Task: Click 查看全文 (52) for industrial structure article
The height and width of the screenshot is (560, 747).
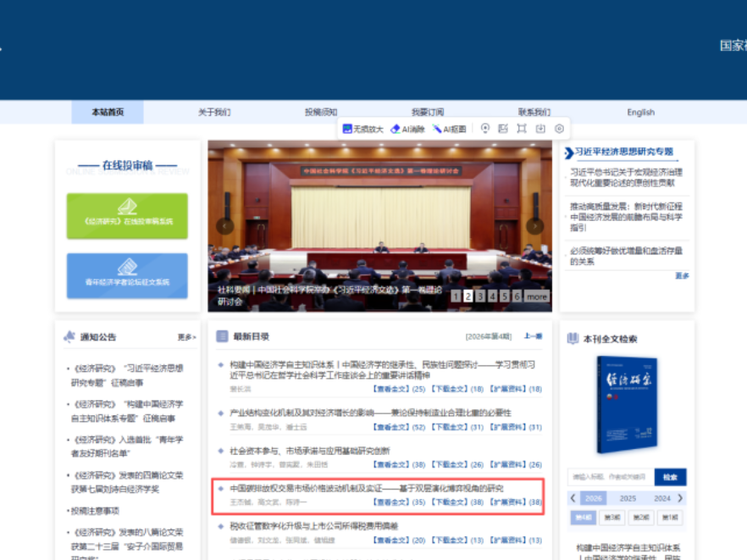Action: tap(399, 427)
